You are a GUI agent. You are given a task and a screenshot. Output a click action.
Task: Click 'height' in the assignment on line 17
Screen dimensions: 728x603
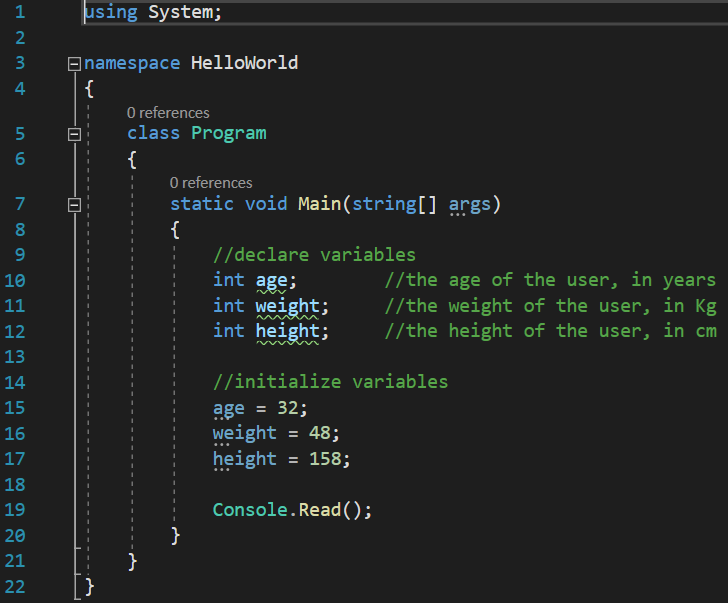pyautogui.click(x=245, y=459)
